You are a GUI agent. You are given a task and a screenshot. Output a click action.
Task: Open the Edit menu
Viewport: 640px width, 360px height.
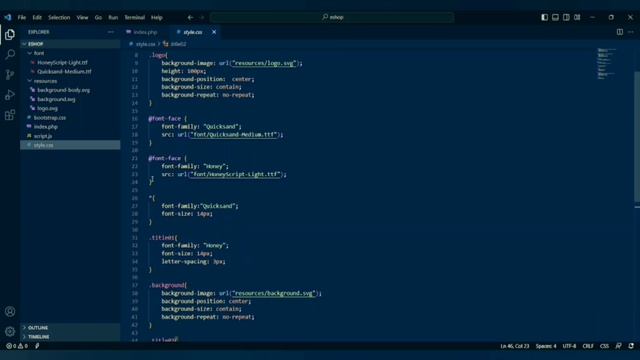[37, 17]
